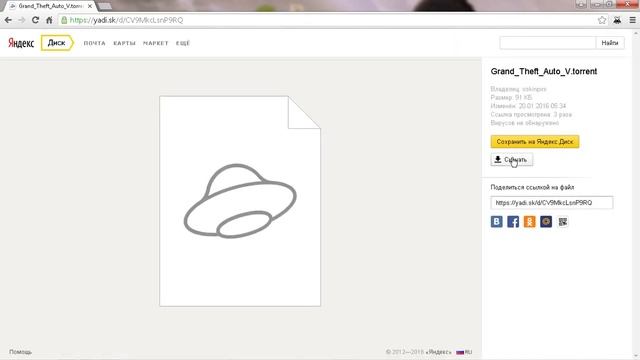Click the file owner name line
Image resolution: width=640 pixels, height=360 pixels.
[518, 89]
